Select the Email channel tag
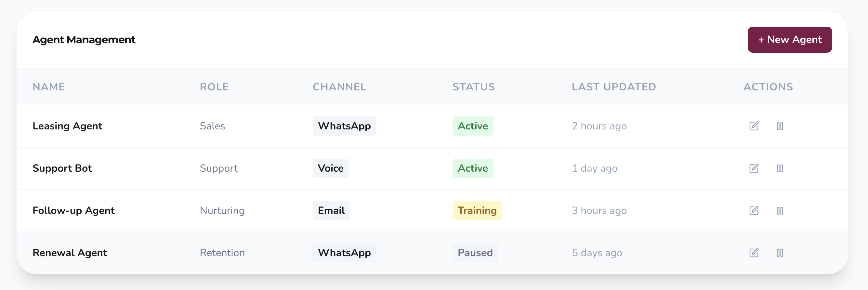The width and height of the screenshot is (868, 290). (331, 211)
